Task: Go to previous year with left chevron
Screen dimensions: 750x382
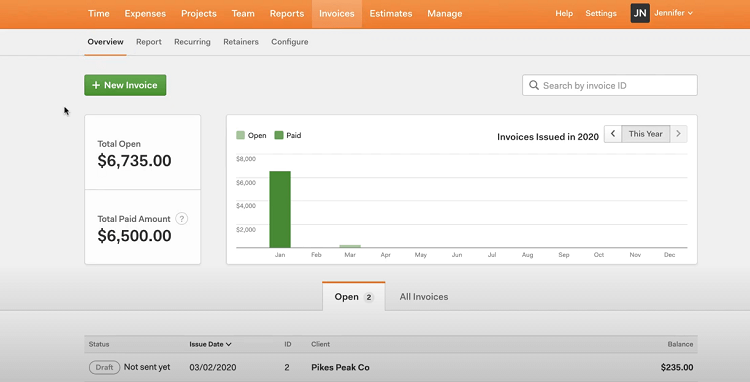Action: point(613,134)
